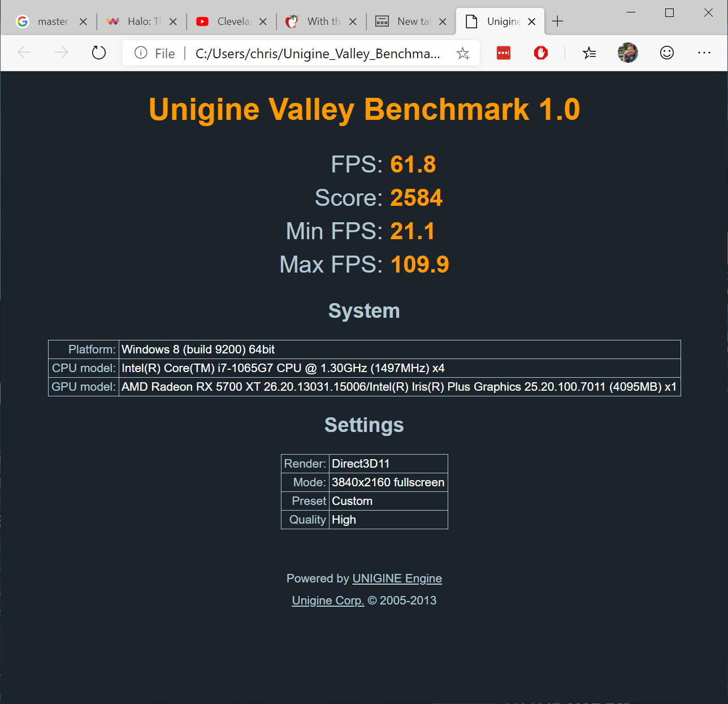
Task: Click the 'System' section heading
Action: point(364,311)
